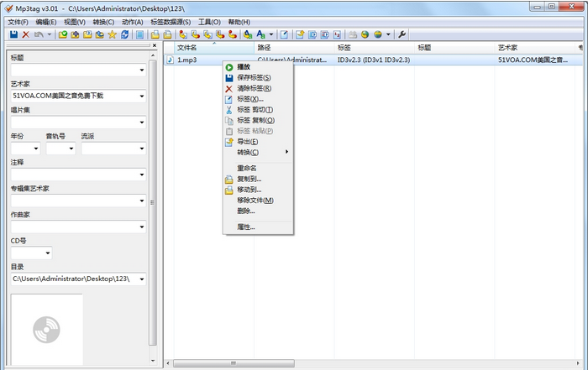
Task: Expand the 标题 field dropdown
Action: pos(141,70)
